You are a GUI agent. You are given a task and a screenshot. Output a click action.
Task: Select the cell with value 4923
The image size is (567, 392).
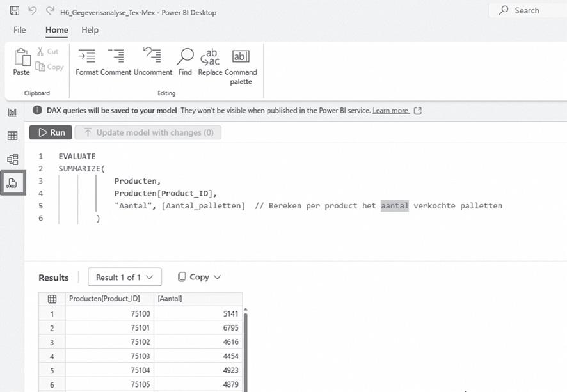point(198,370)
